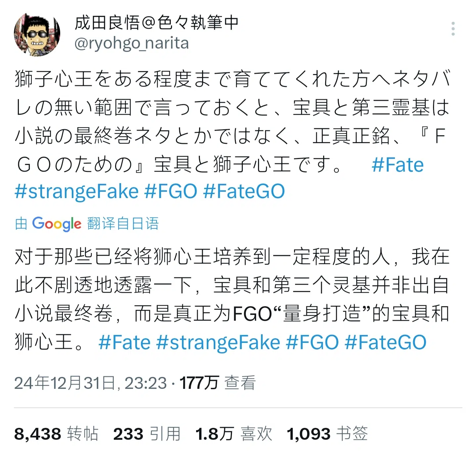Image resolution: width=476 pixels, height=457 pixels.
Task: Open display name 成田良悟@色々執筆中
Action: 156,23
